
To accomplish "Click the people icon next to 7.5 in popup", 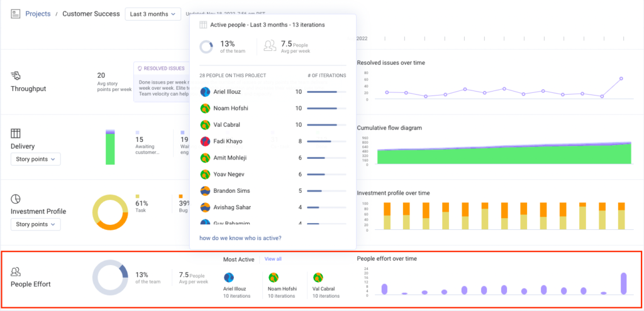I will (270, 45).
